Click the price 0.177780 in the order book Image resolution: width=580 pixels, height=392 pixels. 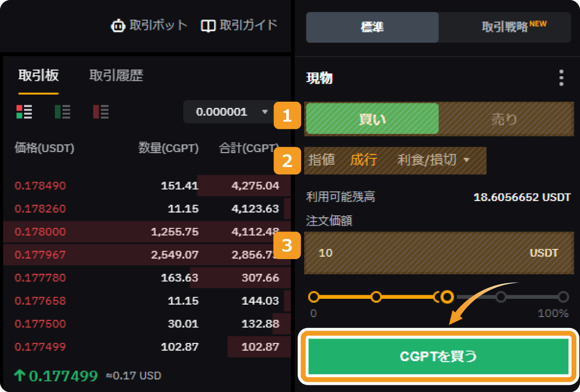pos(40,278)
